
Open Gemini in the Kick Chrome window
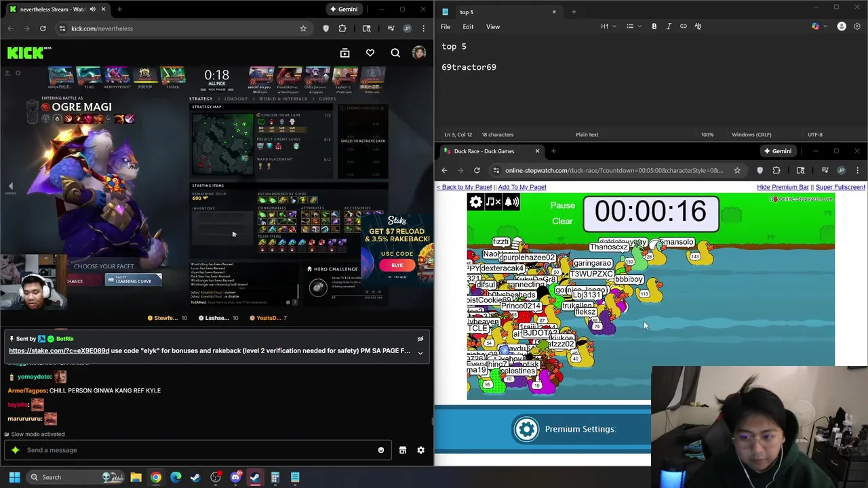coord(343,9)
